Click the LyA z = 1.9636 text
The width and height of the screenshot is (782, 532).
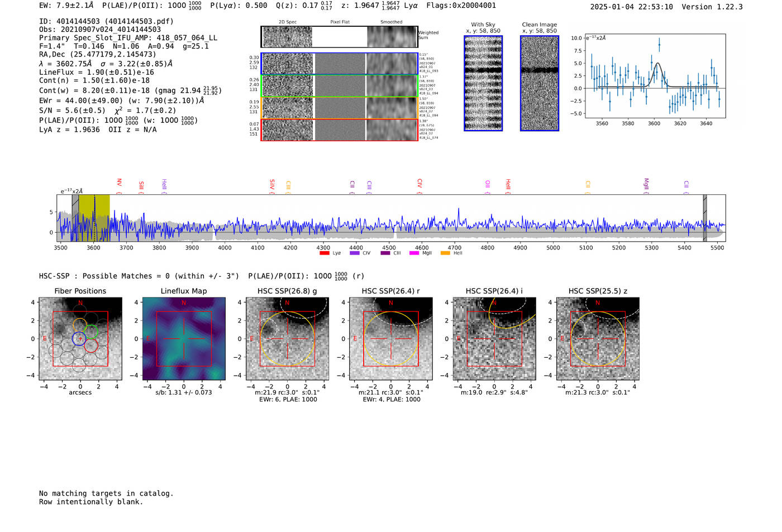[x=69, y=130]
